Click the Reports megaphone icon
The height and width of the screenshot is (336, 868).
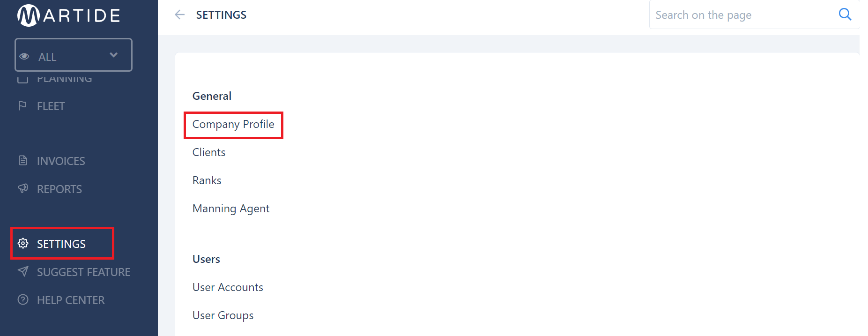coord(22,189)
